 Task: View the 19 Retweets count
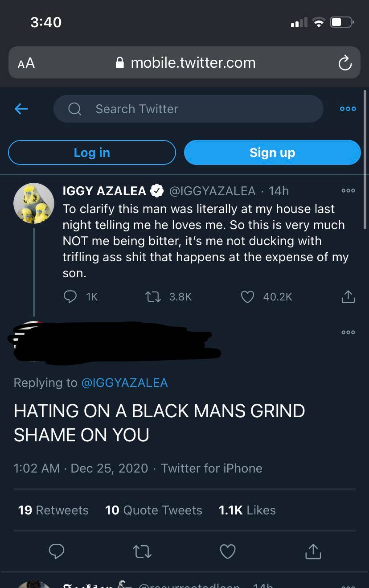pos(53,510)
